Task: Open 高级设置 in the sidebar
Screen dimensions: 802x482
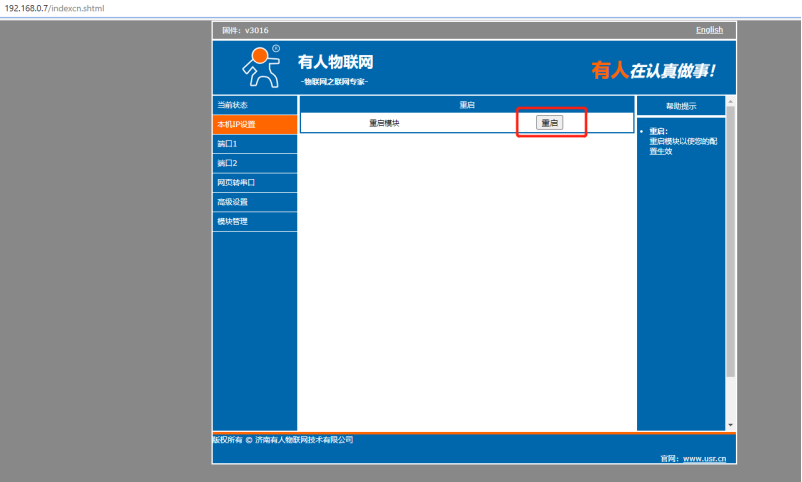Action: [x=254, y=202]
